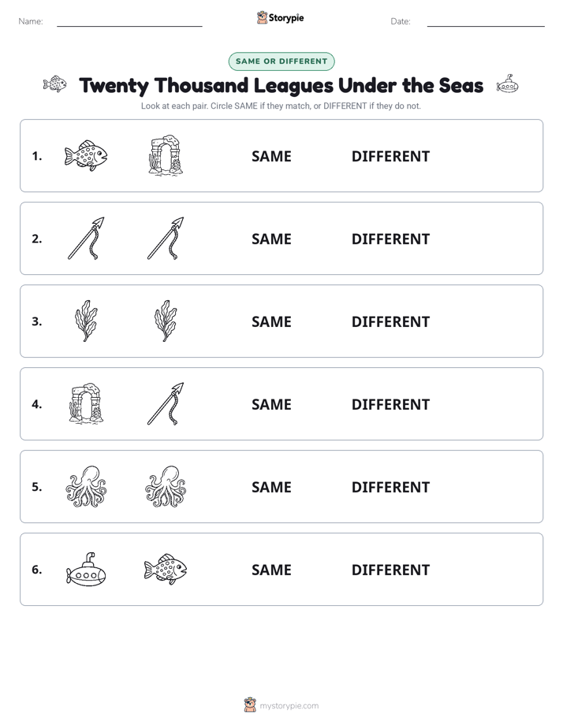Screen dimensions: 563x728
Task: Choose SAME for row 3
Action: tap(271, 321)
